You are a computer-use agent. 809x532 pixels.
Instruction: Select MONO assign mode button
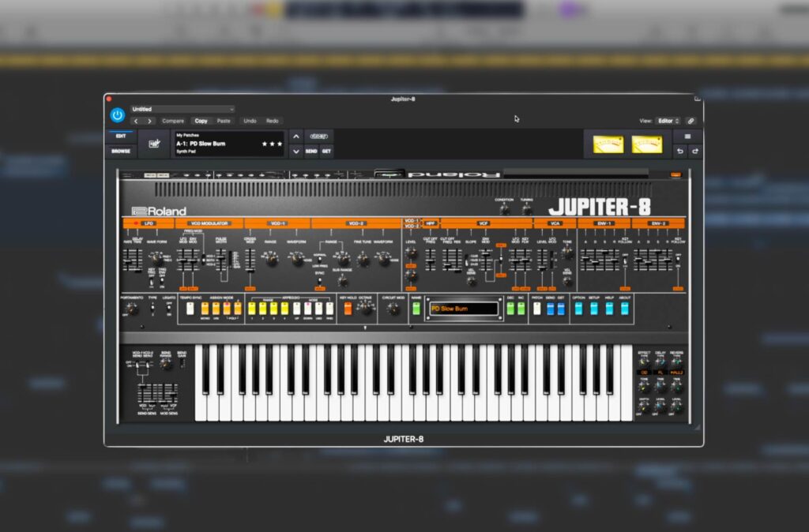click(x=205, y=309)
